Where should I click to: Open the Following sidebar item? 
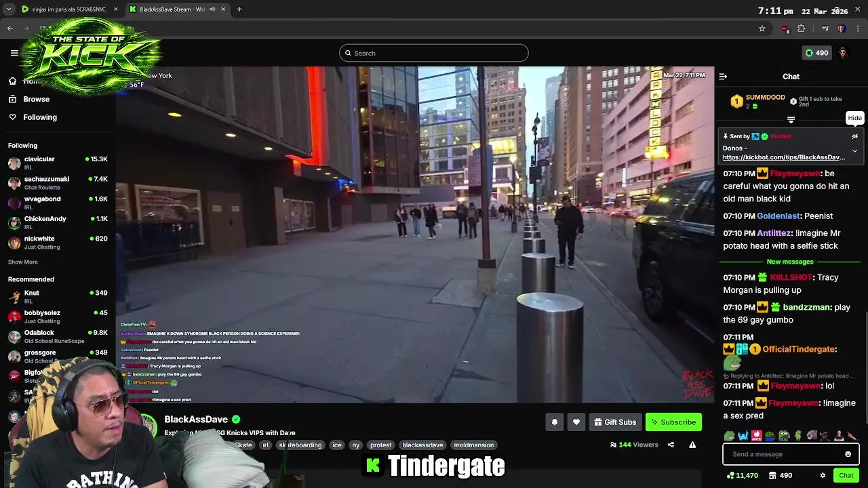[40, 117]
